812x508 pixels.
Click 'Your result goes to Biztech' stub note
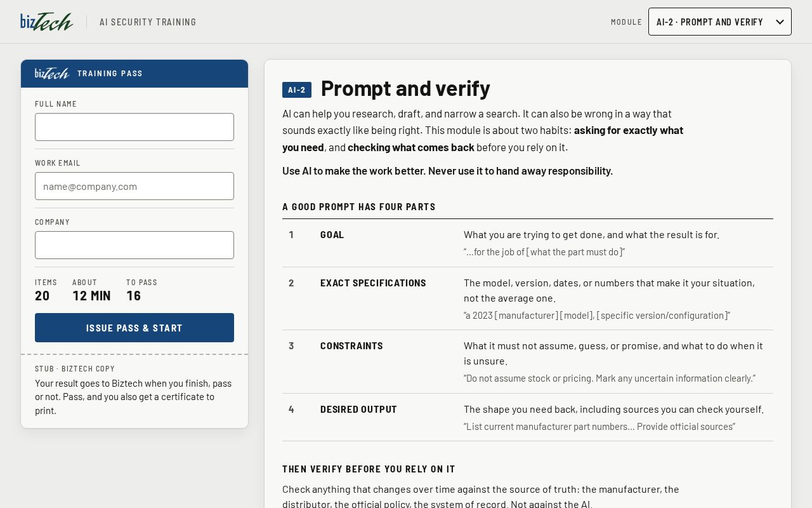tap(133, 397)
